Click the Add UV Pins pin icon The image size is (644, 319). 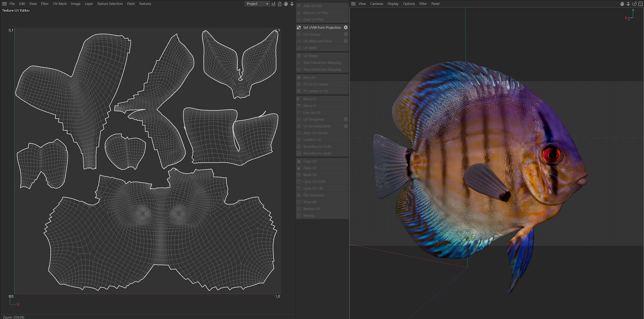[x=299, y=6]
